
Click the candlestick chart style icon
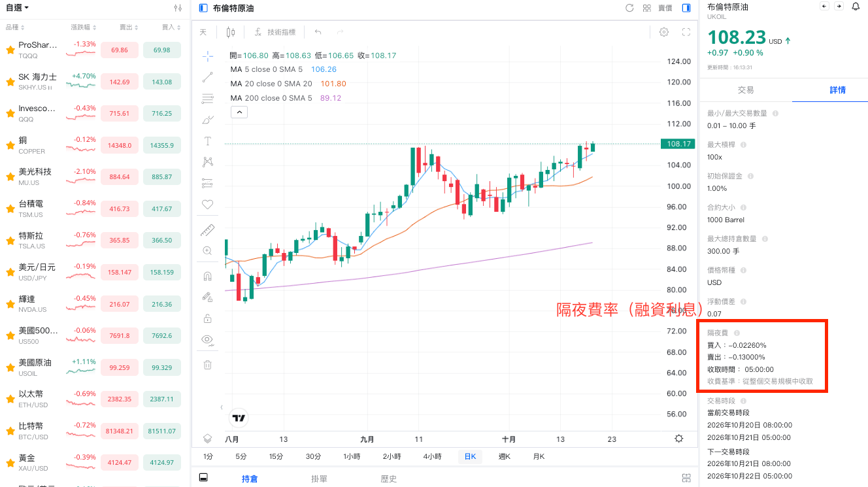231,32
